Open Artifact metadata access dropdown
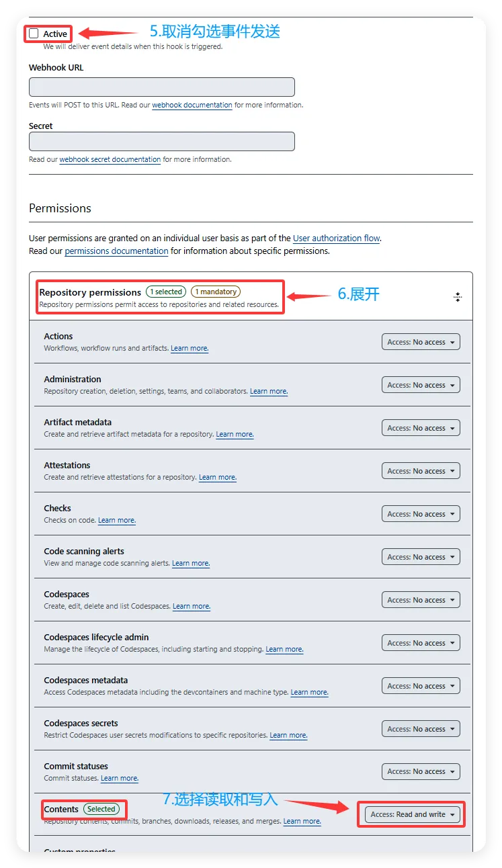The height and width of the screenshot is (868, 502). (421, 428)
